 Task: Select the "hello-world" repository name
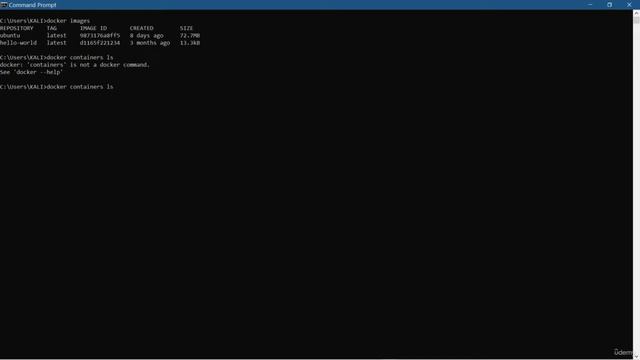point(18,43)
